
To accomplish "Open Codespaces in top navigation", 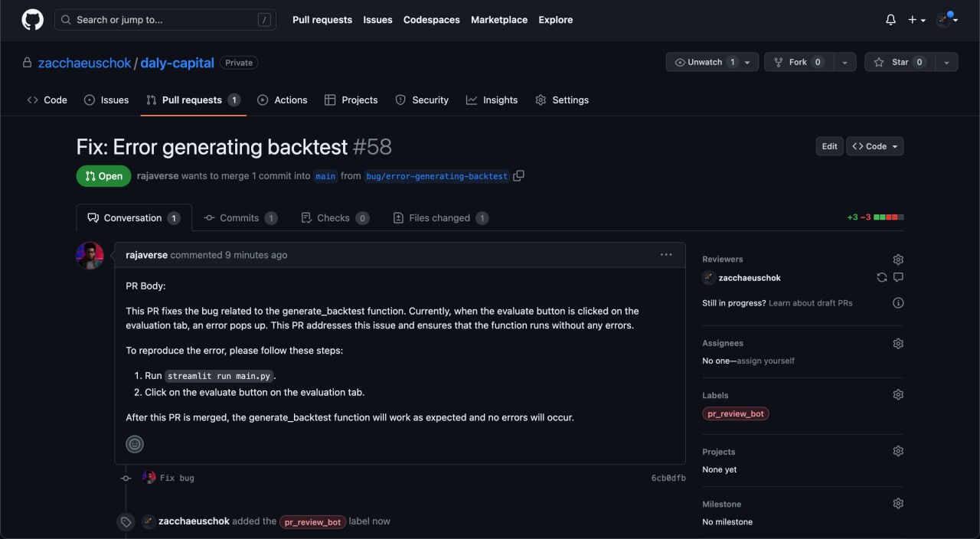I will tap(432, 20).
